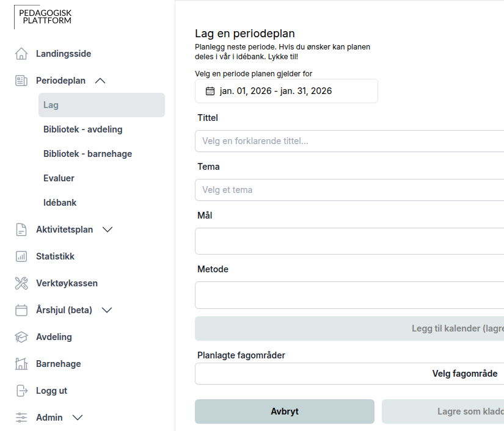Select the Avdeling icon in the sidebar
This screenshot has height=431, width=504.
point(21,336)
